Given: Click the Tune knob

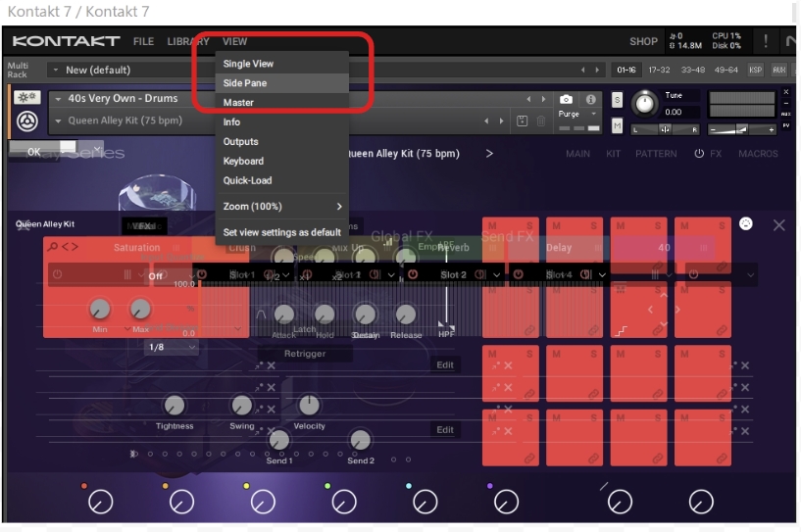Looking at the screenshot, I should (645, 103).
